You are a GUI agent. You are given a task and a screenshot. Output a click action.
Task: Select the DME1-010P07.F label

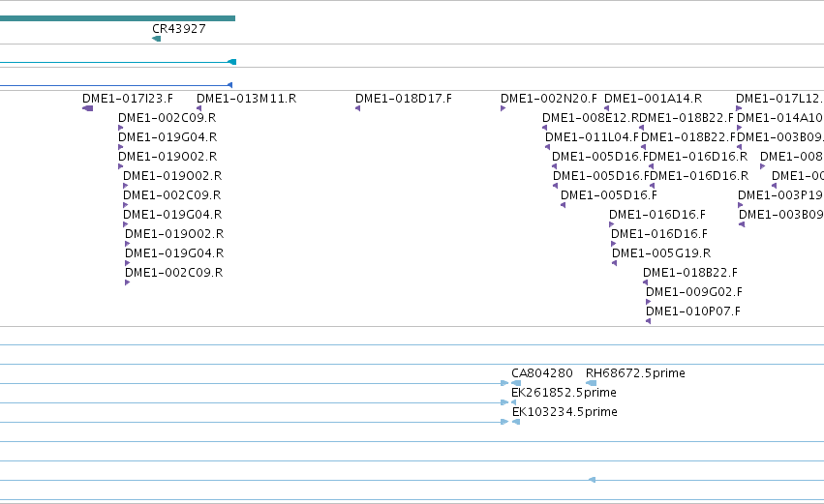693,311
